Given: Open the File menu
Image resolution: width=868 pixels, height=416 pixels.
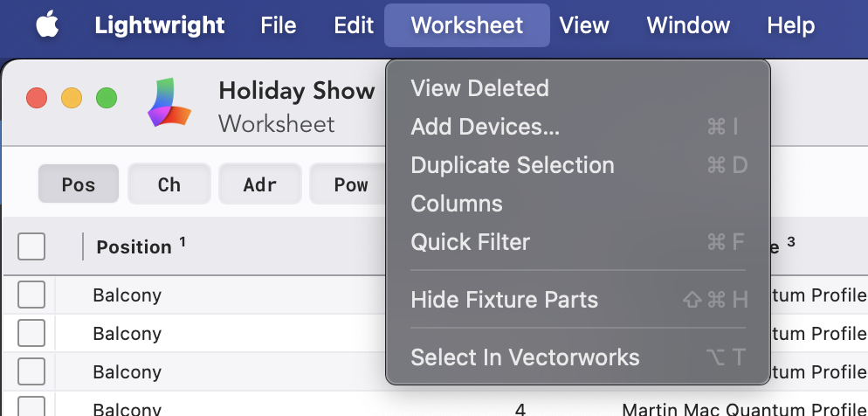Looking at the screenshot, I should pos(279,25).
